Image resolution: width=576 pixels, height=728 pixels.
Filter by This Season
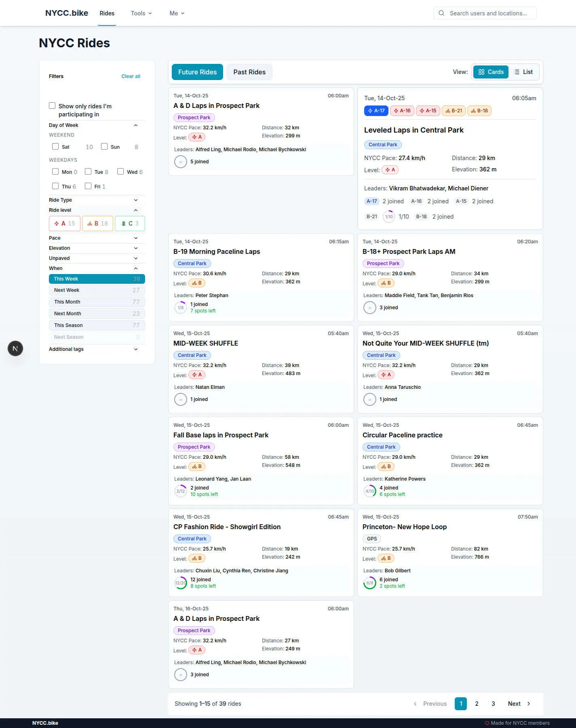(x=97, y=325)
